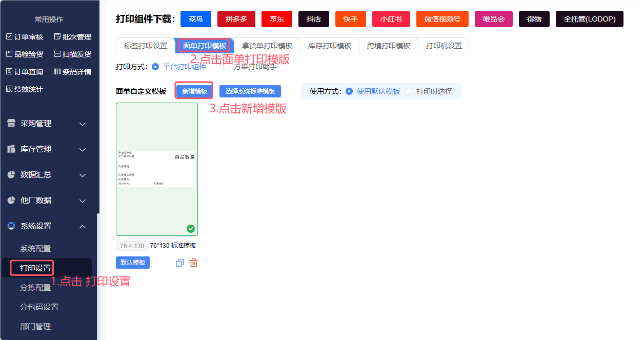Open 部门管理 in sidebar

tap(35, 327)
